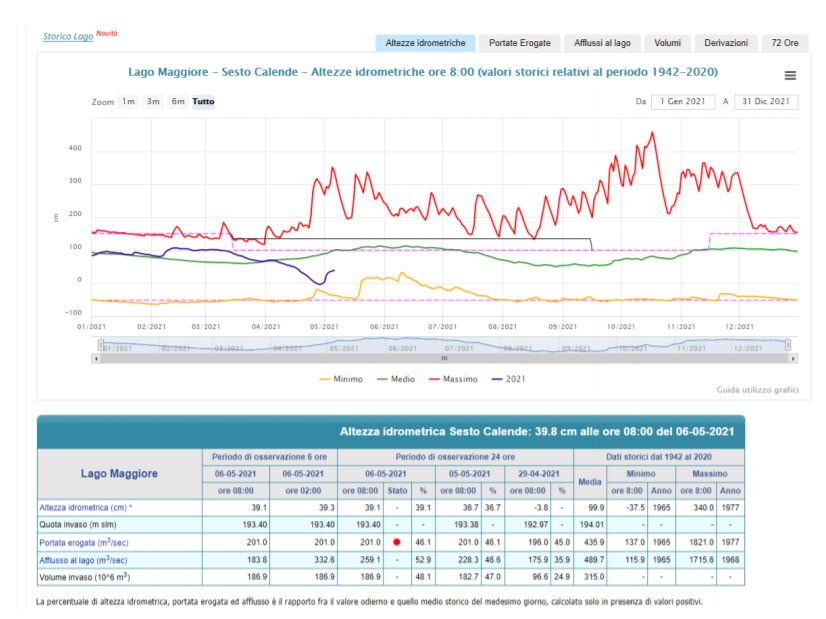826x619 pixels.
Task: Click the '332.6' value in Afflusso al lago row
Action: coord(324,560)
